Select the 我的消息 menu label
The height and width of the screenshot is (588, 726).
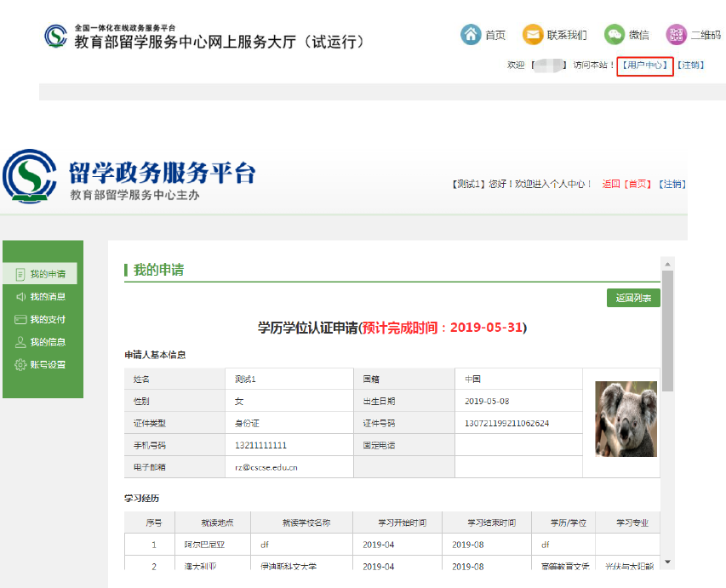click(48, 297)
